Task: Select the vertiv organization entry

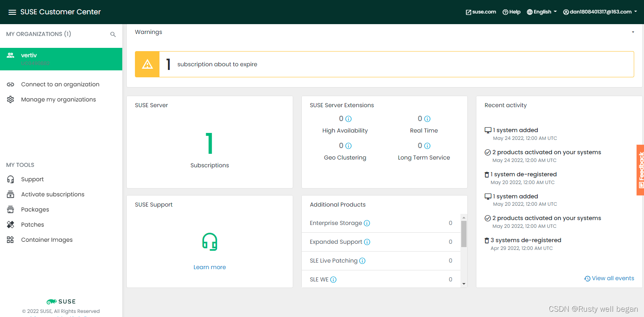Action: (x=61, y=59)
